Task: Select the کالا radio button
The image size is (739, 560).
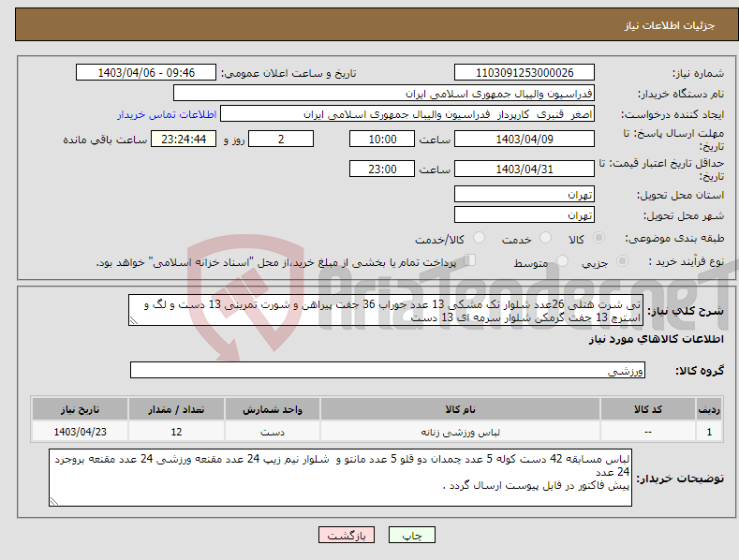Action: (599, 238)
